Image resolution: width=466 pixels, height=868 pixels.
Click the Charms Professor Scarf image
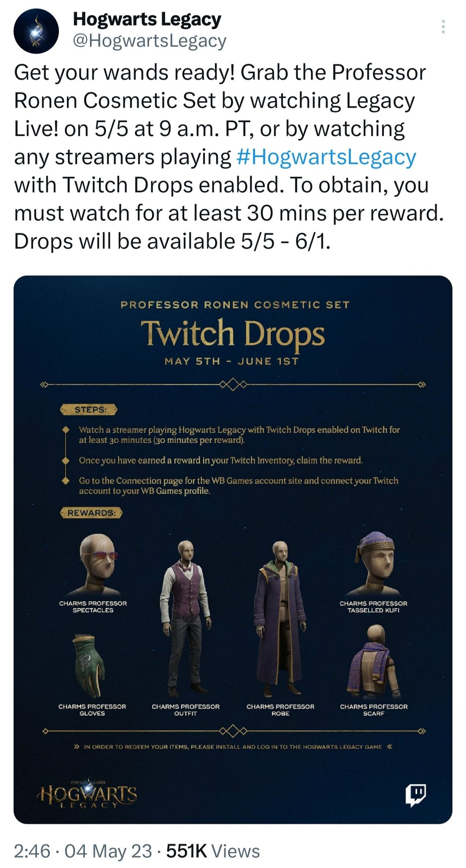(x=373, y=662)
